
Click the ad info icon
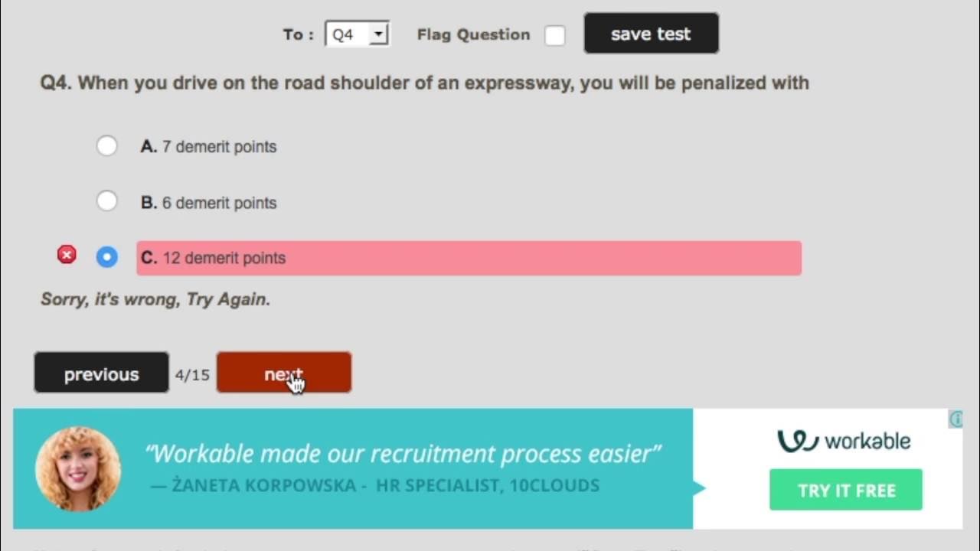(955, 419)
